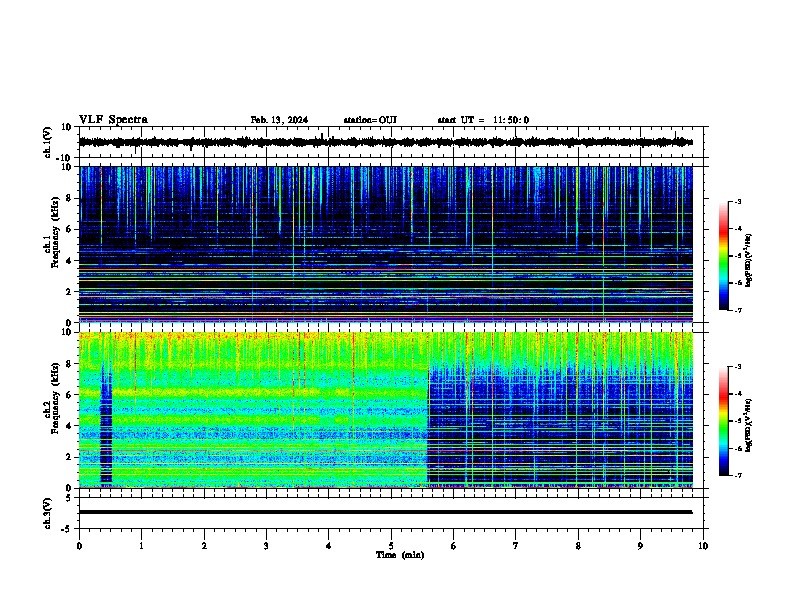The height and width of the screenshot is (612, 792).
Task: Select the date text "Feb. 13, 2024"
Action: (279, 120)
